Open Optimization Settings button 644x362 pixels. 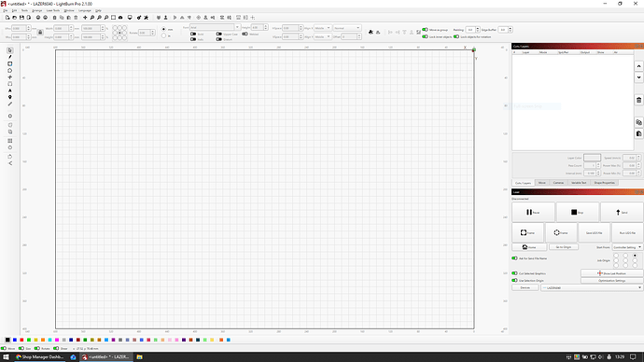coord(611,281)
